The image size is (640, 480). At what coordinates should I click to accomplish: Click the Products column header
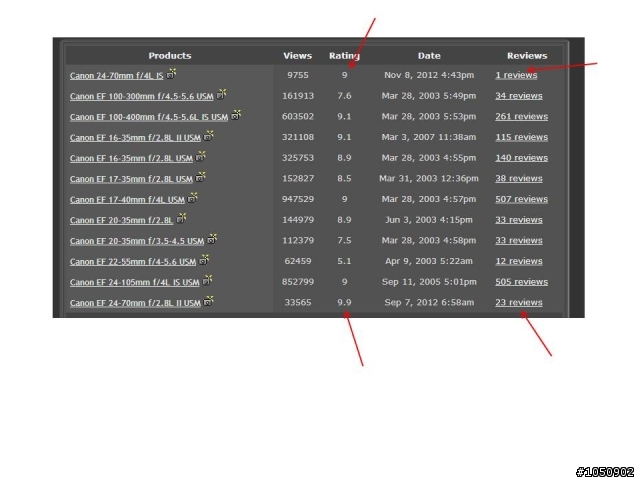[x=170, y=56]
